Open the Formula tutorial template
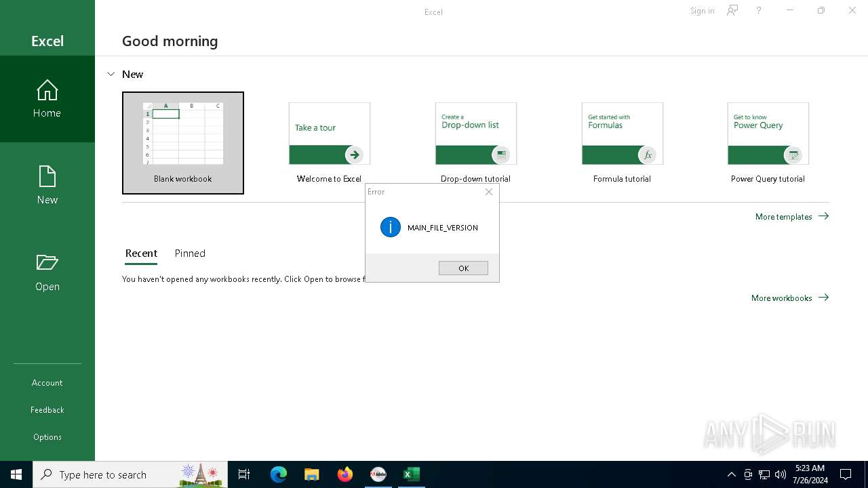Image resolution: width=868 pixels, height=488 pixels. point(623,143)
